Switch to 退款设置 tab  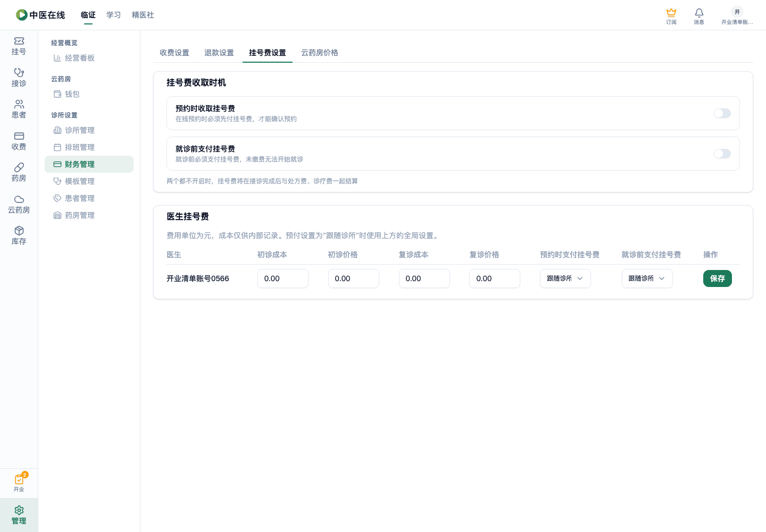coord(219,53)
